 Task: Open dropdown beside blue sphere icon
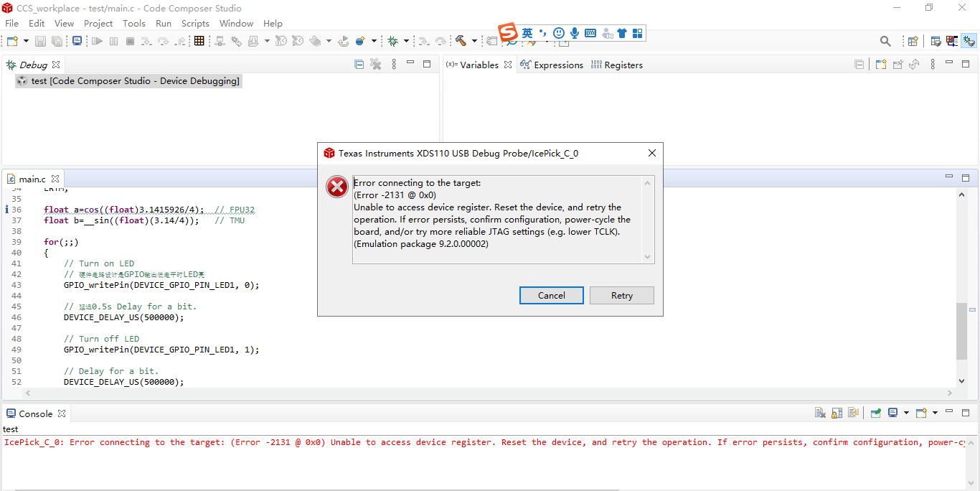pos(374,42)
